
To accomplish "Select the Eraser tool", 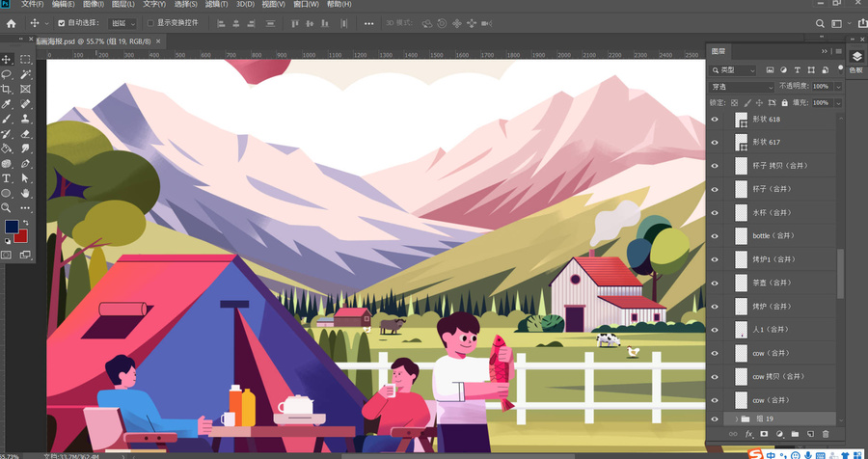I will 25,134.
